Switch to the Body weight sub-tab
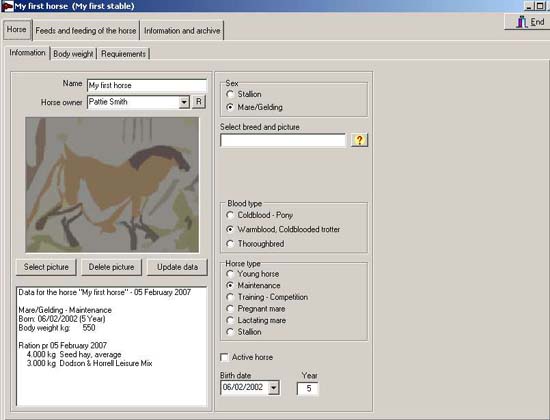The height and width of the screenshot is (420, 550). click(73, 54)
